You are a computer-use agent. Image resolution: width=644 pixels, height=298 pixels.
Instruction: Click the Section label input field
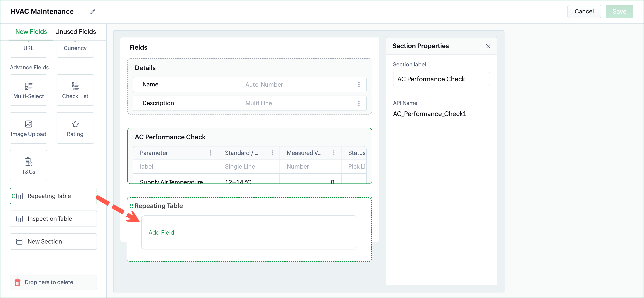441,79
